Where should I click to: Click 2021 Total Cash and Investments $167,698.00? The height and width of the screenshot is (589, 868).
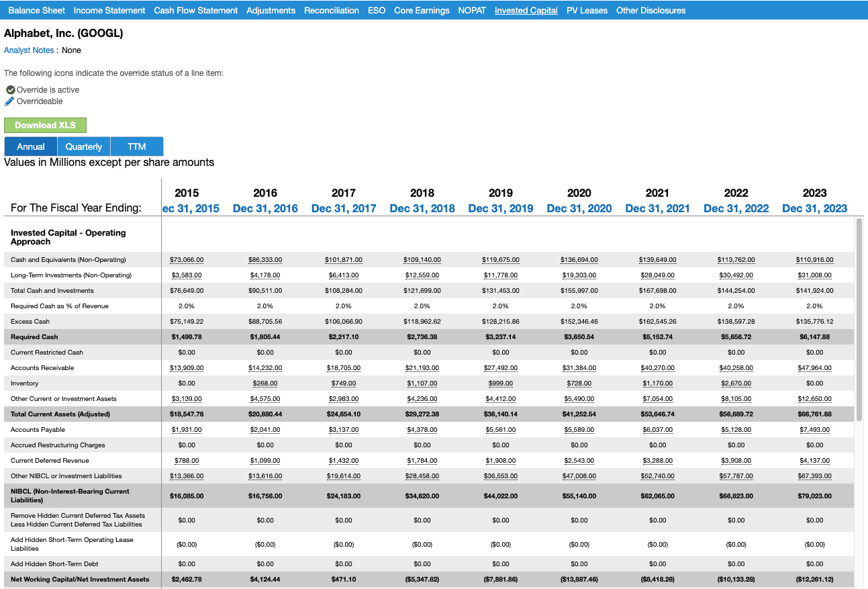[658, 291]
